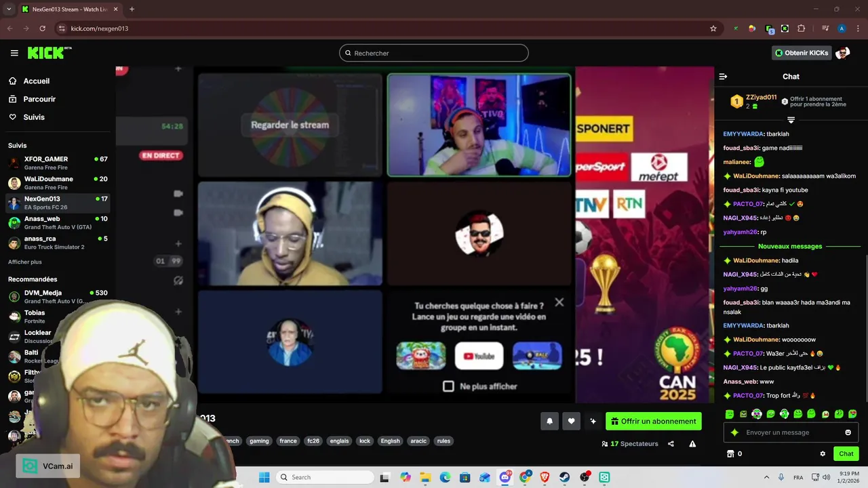Click the share stream icon

[671, 444]
